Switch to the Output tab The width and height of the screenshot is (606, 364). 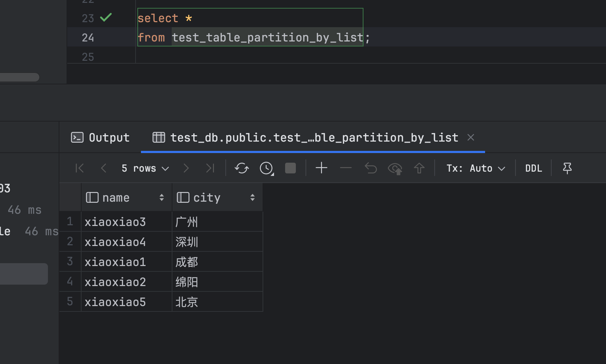tap(100, 138)
